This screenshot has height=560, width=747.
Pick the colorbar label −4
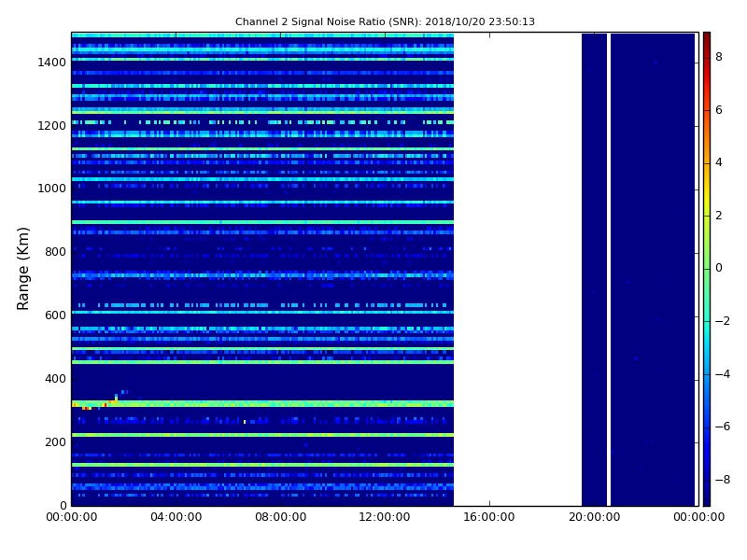pyautogui.click(x=722, y=374)
